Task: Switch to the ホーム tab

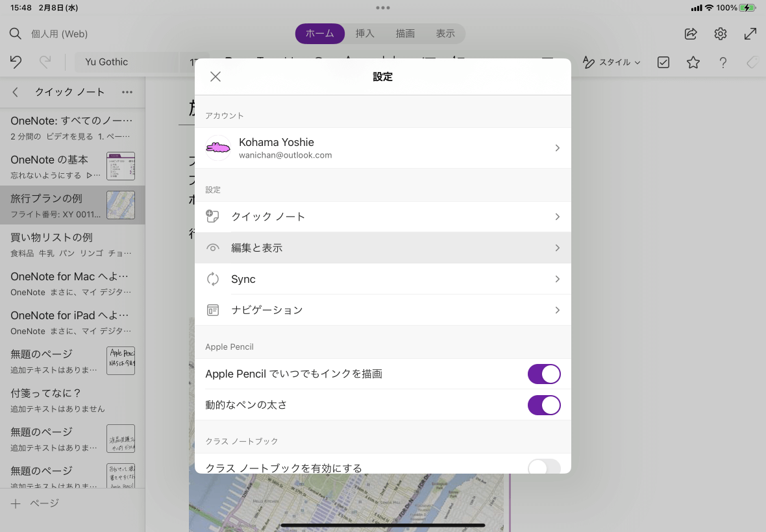Action: 320,34
